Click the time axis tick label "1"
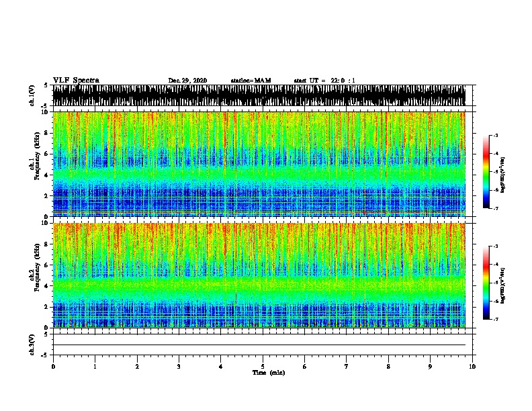This screenshot has width=532, height=411. pyautogui.click(x=95, y=367)
